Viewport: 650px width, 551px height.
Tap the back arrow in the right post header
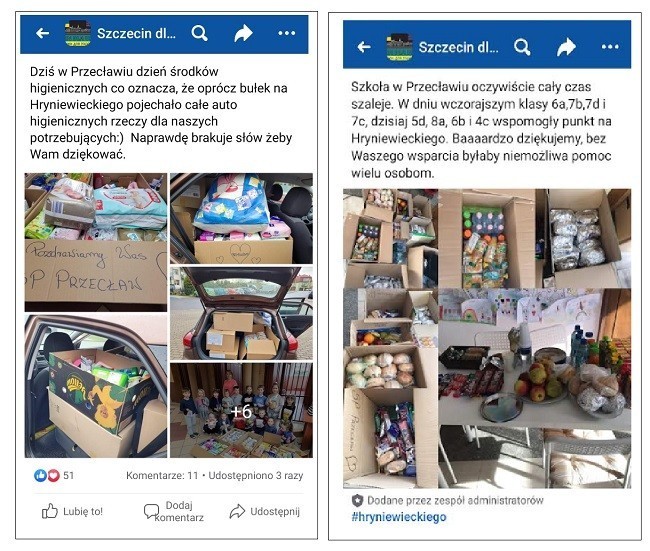[x=364, y=47]
